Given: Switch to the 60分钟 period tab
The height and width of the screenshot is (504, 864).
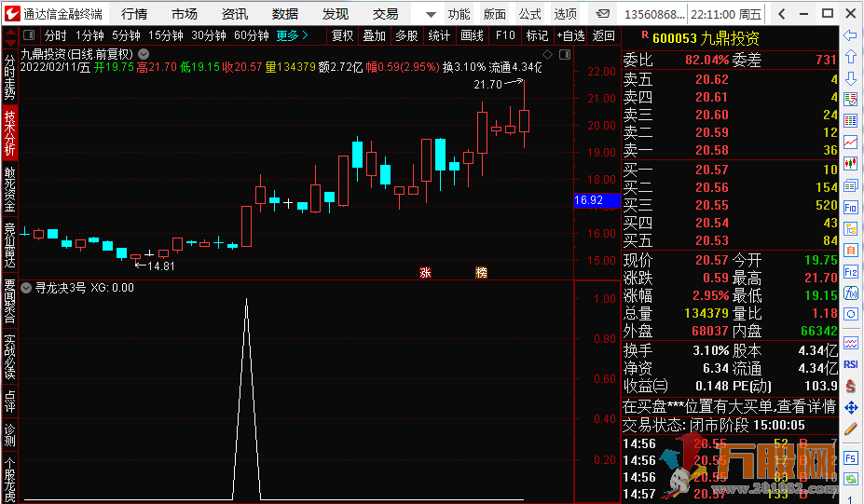Looking at the screenshot, I should pyautogui.click(x=251, y=35).
